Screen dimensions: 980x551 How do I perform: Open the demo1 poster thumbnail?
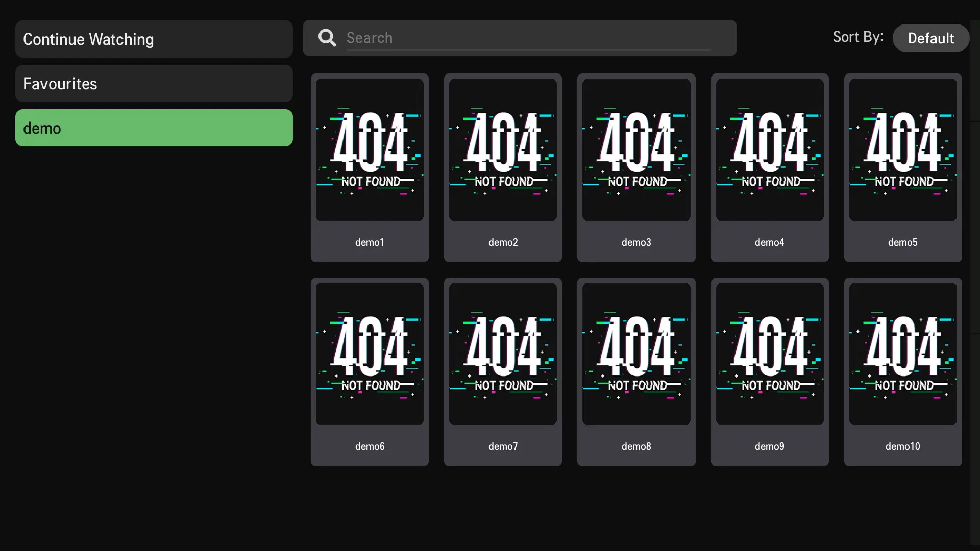[x=370, y=150]
